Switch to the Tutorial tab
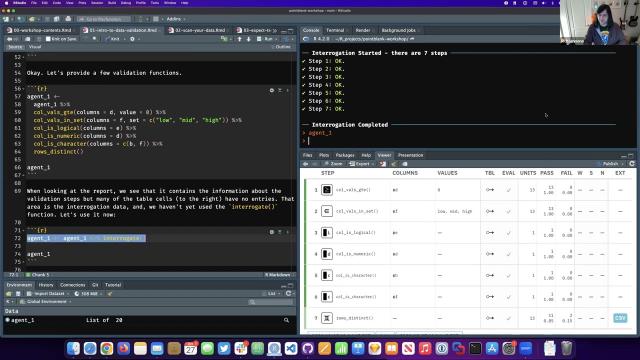The image size is (640, 360). [113, 285]
